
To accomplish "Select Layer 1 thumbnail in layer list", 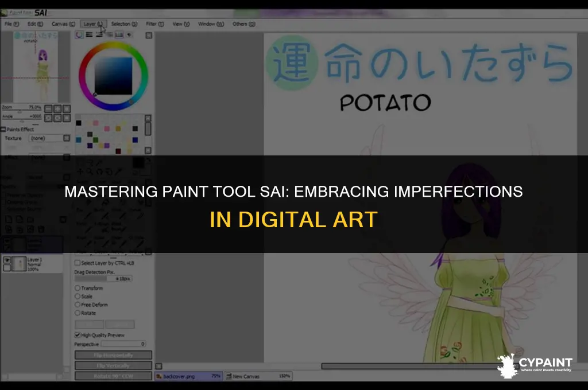I will [19, 264].
